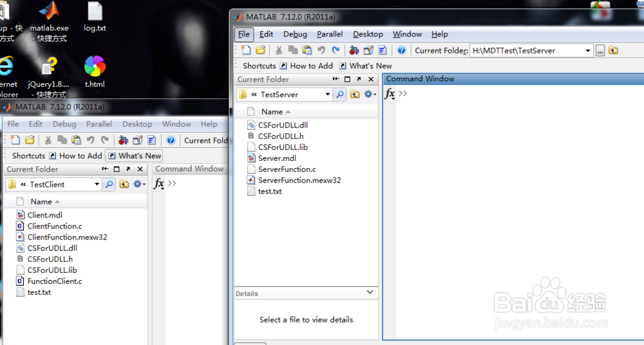Open Simulink icon in front MATLAB toolbar

point(354,50)
